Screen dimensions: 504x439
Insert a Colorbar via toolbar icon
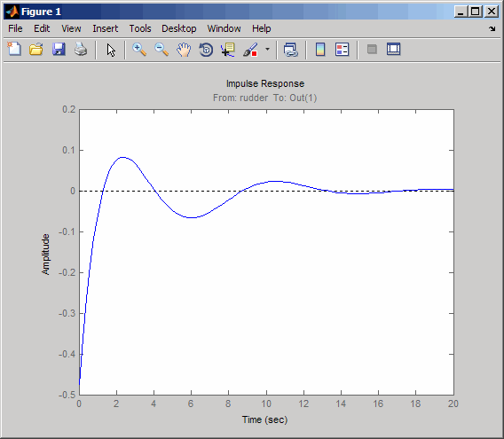click(320, 50)
